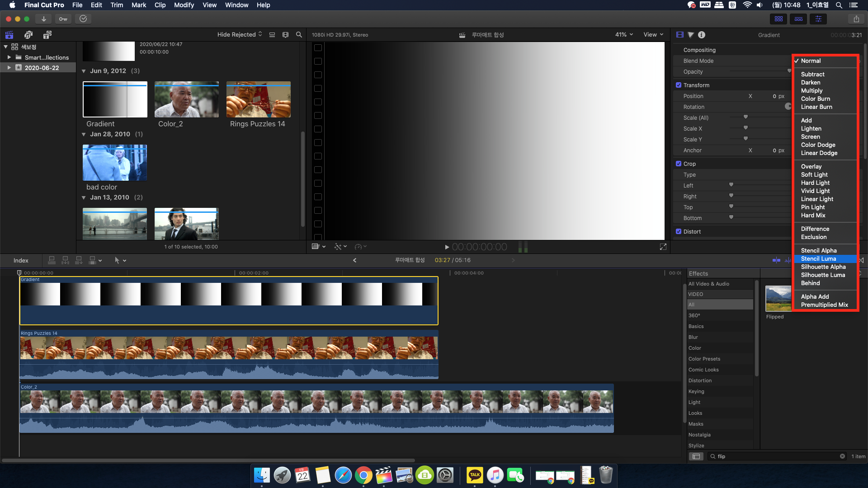Uncheck the Transform checkbox

(x=679, y=85)
